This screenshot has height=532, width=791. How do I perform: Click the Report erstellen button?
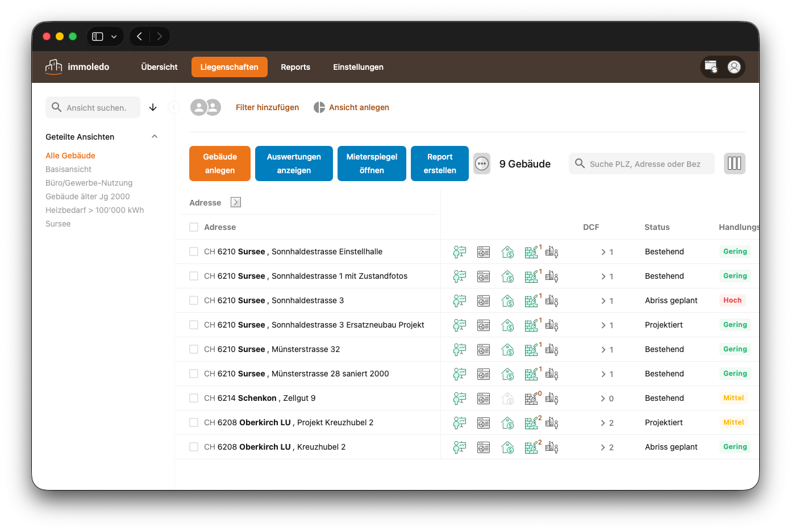440,164
